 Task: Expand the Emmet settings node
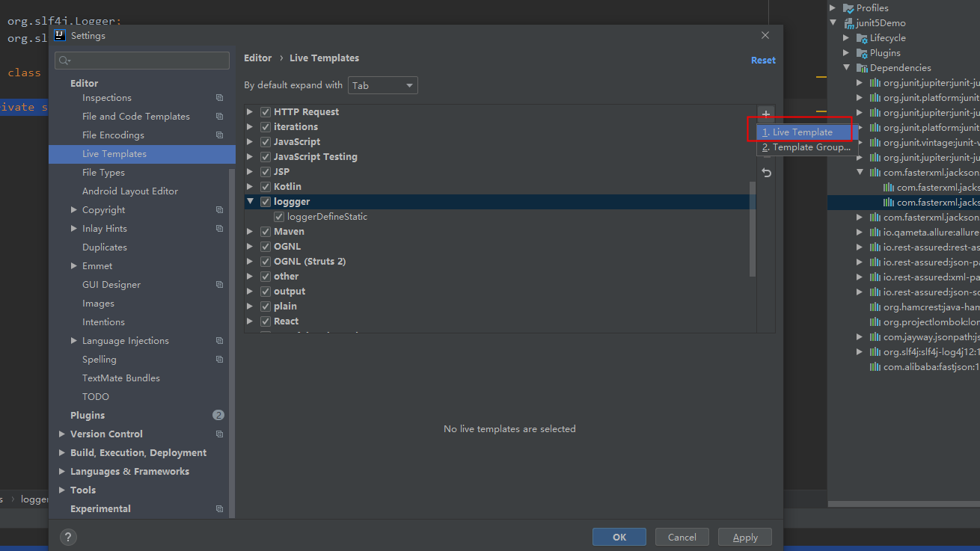click(x=73, y=266)
